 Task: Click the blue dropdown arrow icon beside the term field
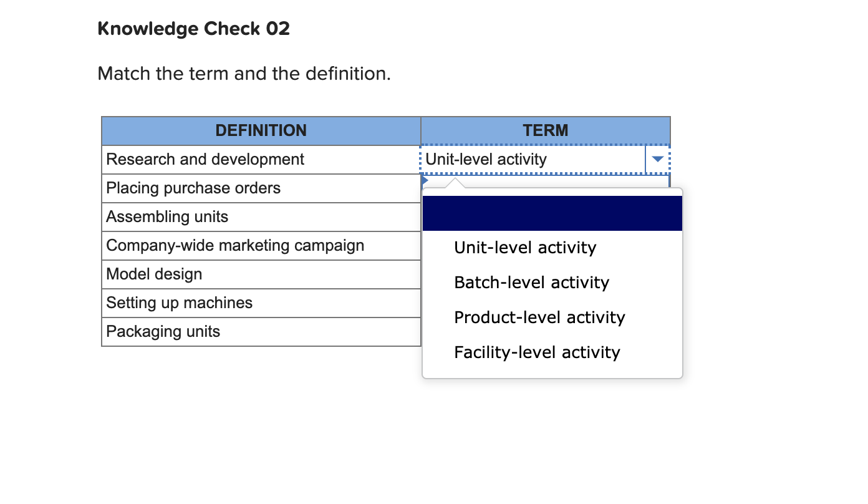(657, 160)
